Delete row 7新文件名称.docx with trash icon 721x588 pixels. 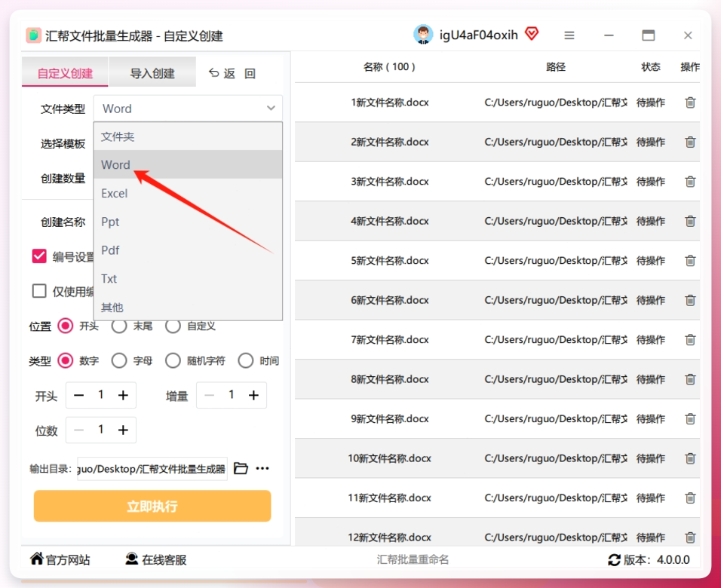(690, 340)
